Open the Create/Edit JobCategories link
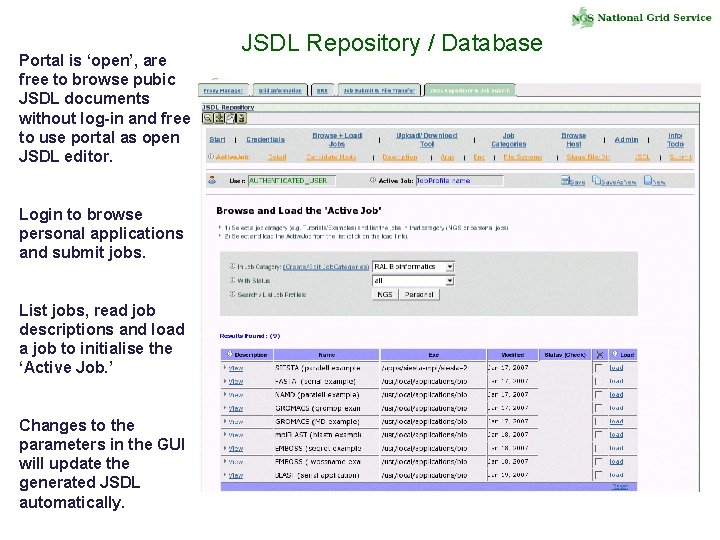This screenshot has height=540, width=720. [x=326, y=266]
